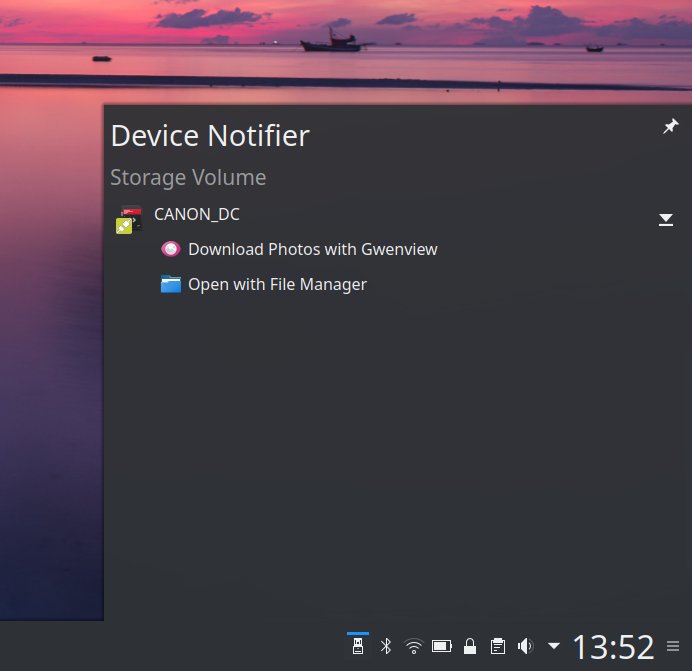
Task: Click the 13:52 digital clock
Action: pos(613,647)
